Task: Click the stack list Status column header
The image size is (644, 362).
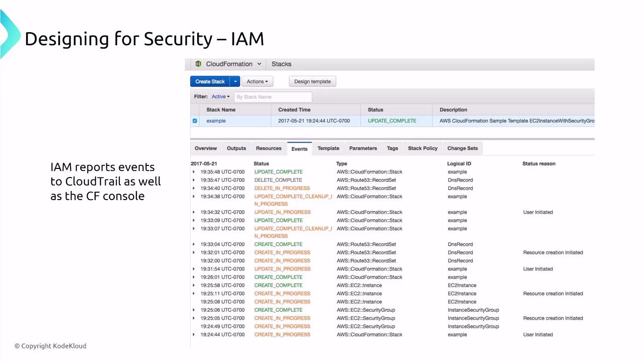Action: tap(375, 110)
